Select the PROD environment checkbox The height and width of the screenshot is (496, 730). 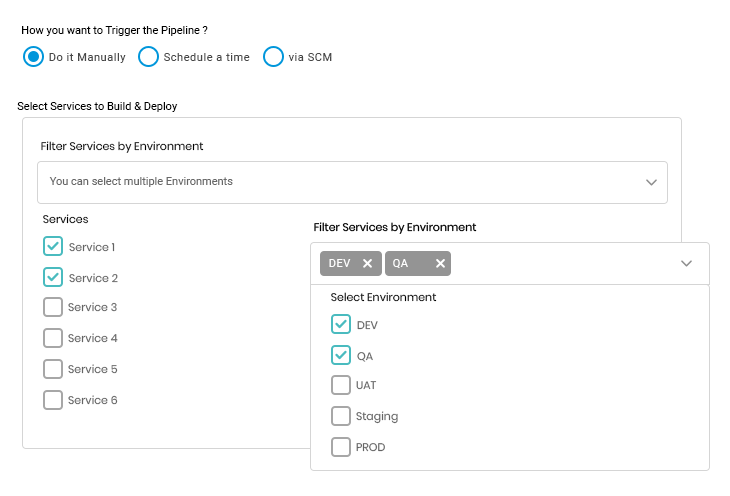[x=341, y=447]
